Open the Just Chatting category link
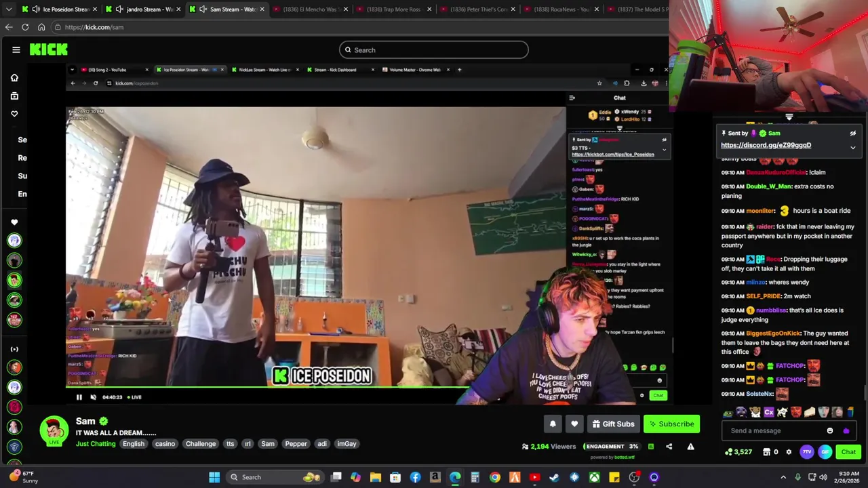Screen dimensions: 868x488 coord(96,444)
